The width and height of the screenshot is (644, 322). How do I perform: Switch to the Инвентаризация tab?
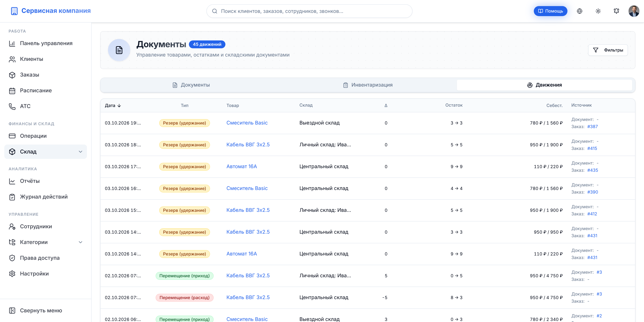tap(367, 85)
